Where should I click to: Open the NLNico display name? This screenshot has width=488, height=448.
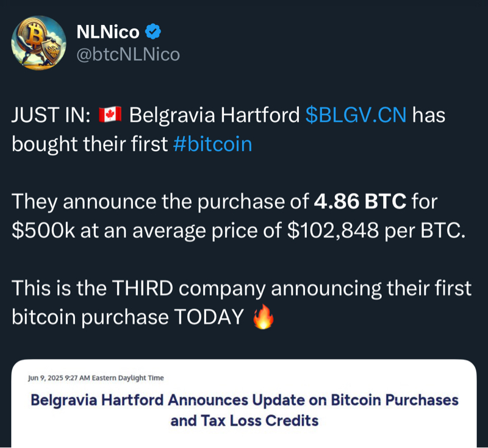point(107,32)
